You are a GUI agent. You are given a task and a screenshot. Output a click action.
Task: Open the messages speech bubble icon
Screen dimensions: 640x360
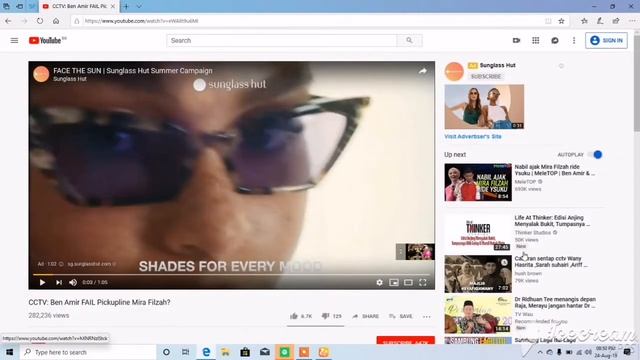coord(555,40)
